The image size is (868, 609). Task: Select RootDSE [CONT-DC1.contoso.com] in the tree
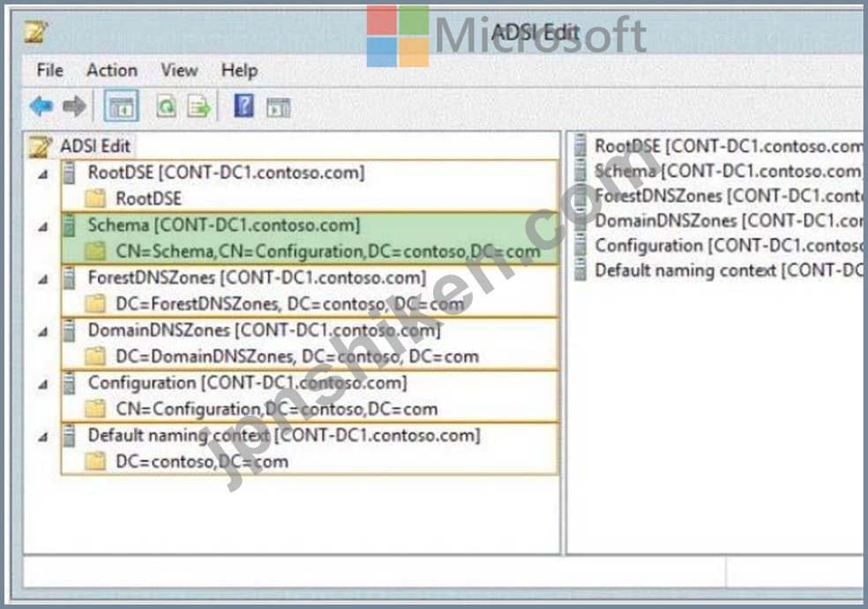[x=226, y=172]
